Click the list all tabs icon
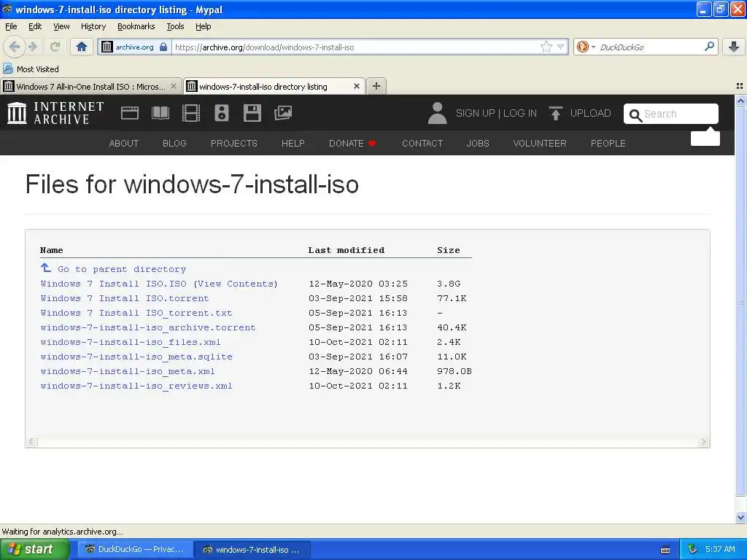The width and height of the screenshot is (747, 560). (740, 86)
